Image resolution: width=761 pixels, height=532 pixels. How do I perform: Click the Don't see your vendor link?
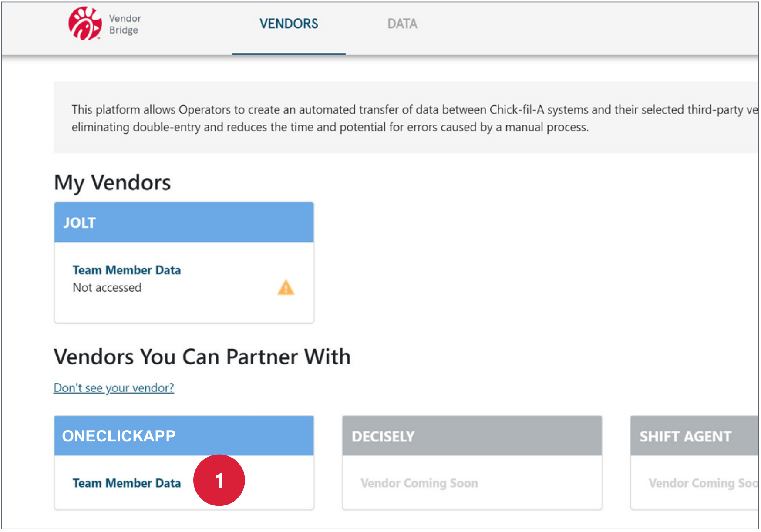pos(114,387)
